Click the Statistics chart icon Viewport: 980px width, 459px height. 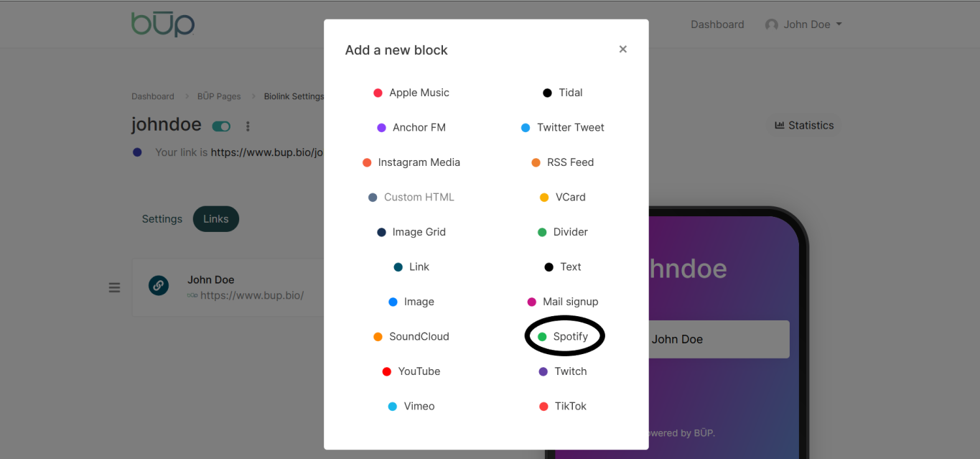[x=780, y=125]
